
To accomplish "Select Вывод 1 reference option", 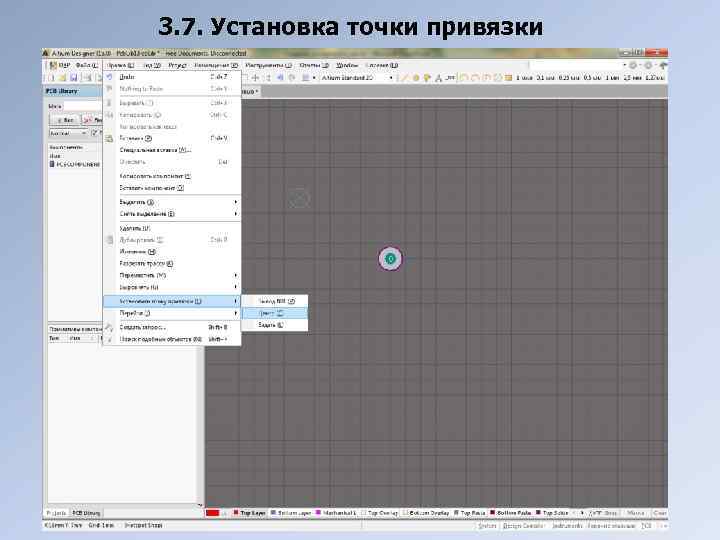I will click(275, 301).
